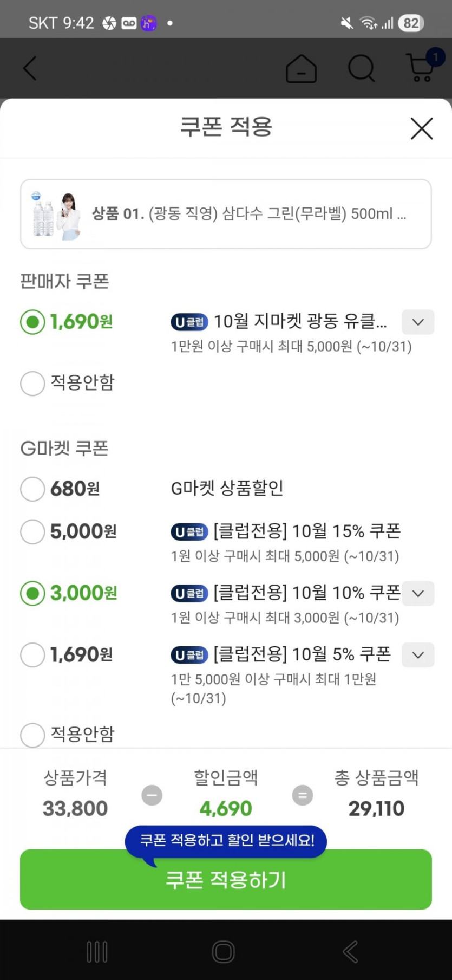Expand the 10월 5% 쿠폰 dropdown arrow
This screenshot has width=452, height=980.
pos(417,655)
